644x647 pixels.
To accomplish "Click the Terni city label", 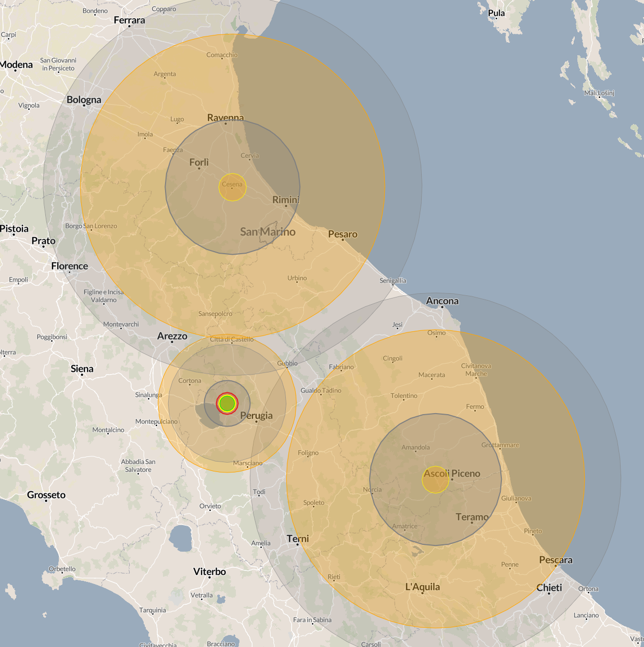I will pos(298,539).
